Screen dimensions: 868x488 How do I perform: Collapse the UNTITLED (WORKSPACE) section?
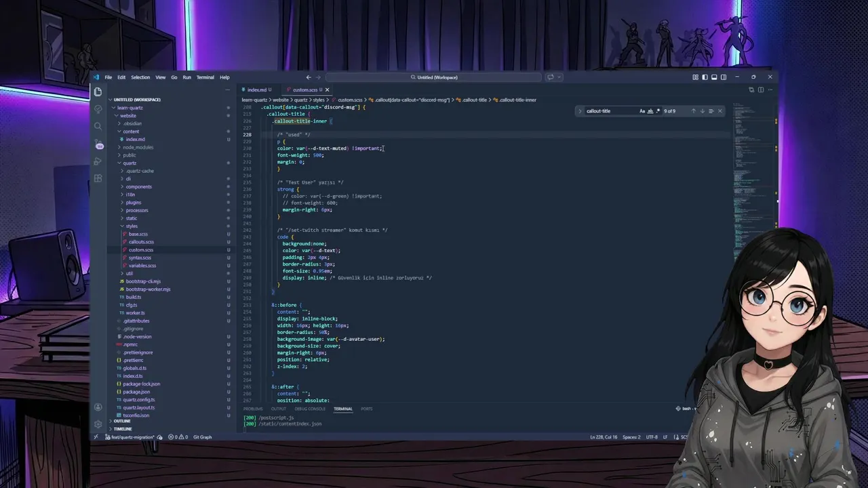(136, 100)
